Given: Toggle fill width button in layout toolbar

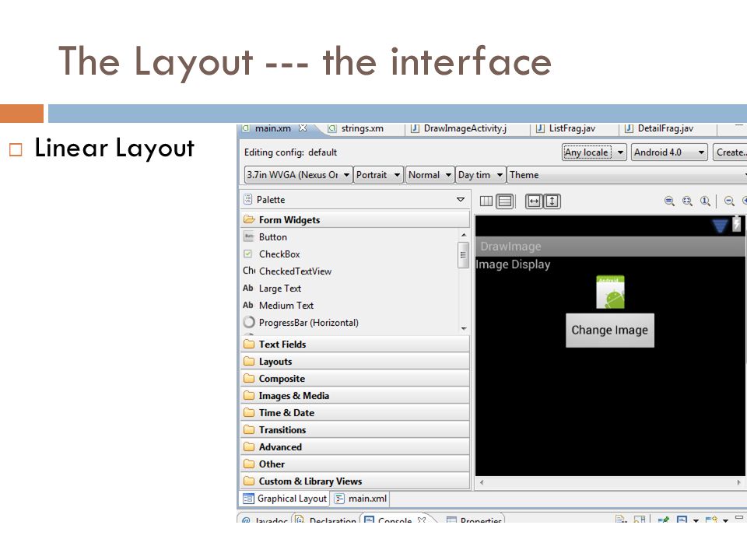Looking at the screenshot, I should click(534, 201).
